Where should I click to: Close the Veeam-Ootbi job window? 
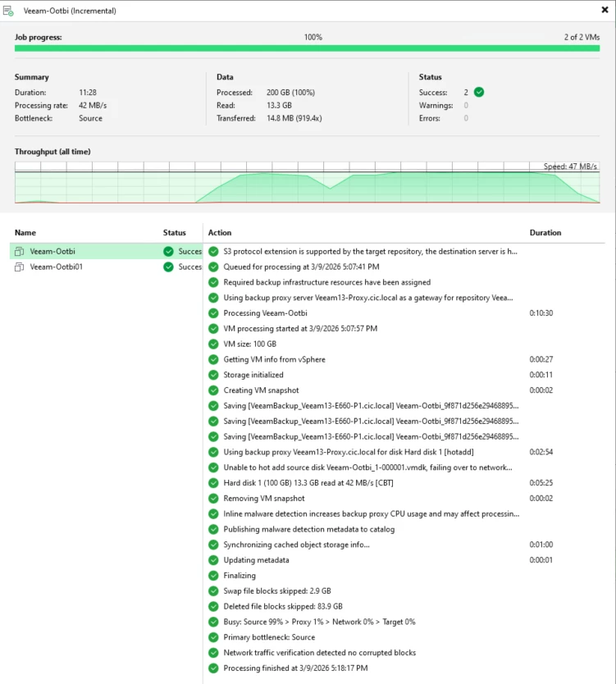tap(605, 10)
